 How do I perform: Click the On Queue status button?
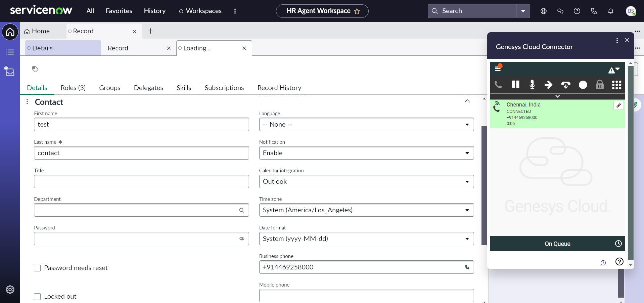coord(557,244)
